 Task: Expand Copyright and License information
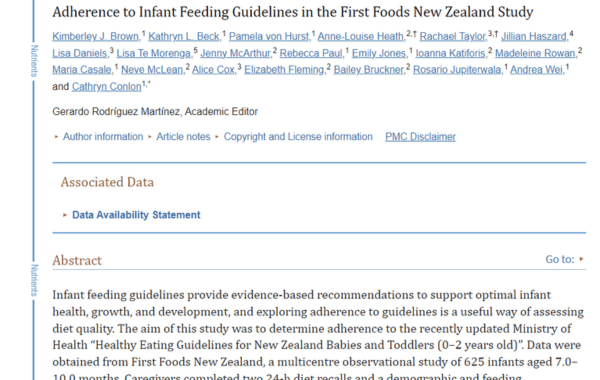tap(298, 137)
